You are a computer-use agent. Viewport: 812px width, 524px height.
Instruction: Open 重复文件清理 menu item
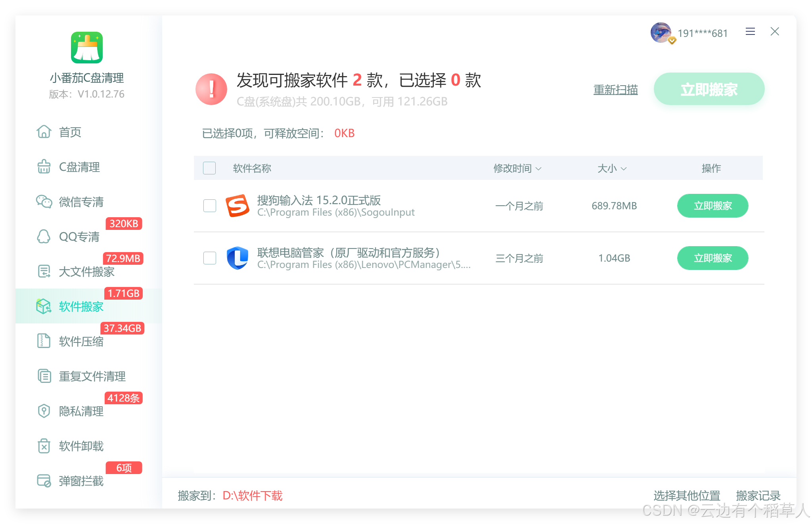coord(92,376)
